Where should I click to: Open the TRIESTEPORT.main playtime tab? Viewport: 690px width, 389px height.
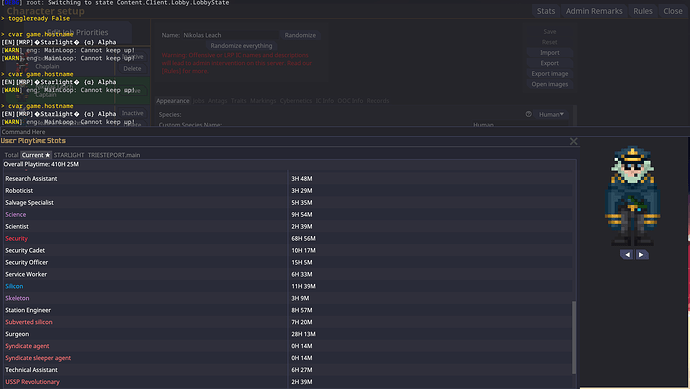coord(114,155)
